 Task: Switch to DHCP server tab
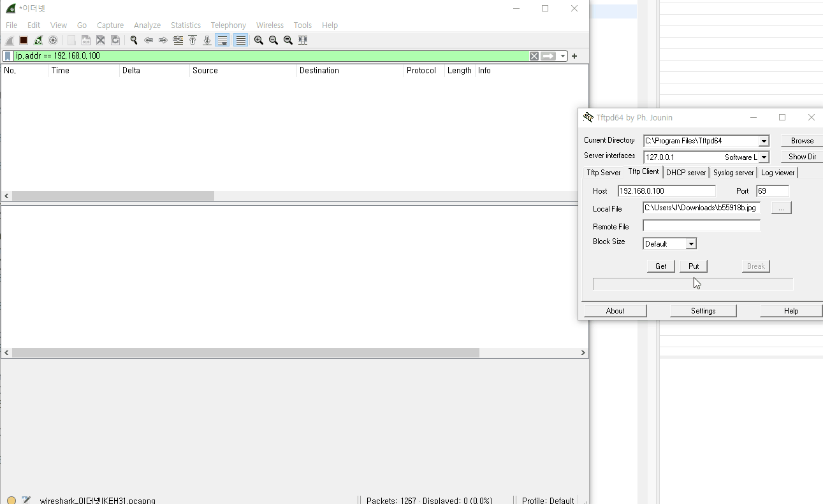click(686, 173)
